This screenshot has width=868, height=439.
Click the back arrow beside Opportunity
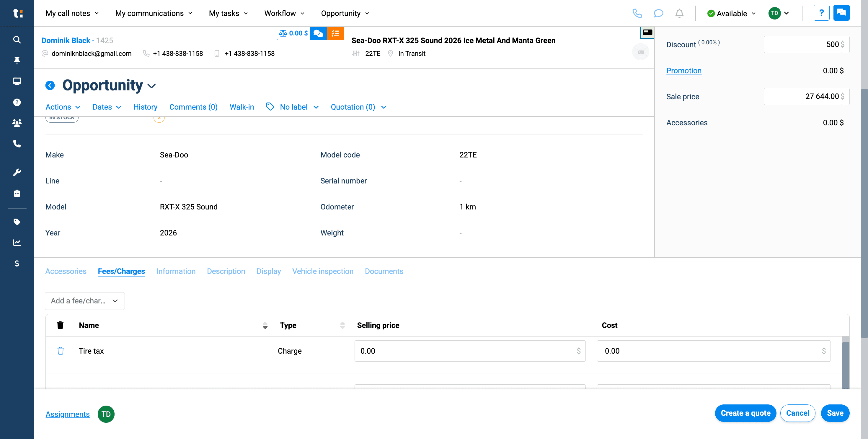pyautogui.click(x=50, y=85)
